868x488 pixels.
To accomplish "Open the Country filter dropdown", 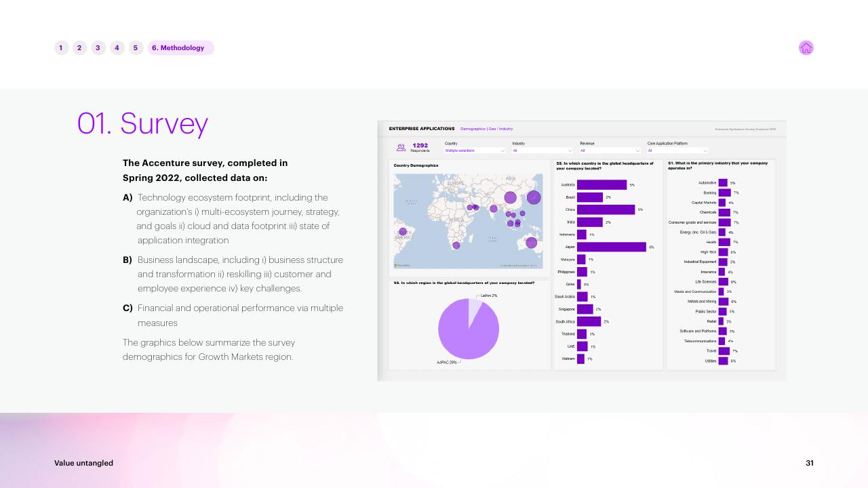I will point(475,150).
